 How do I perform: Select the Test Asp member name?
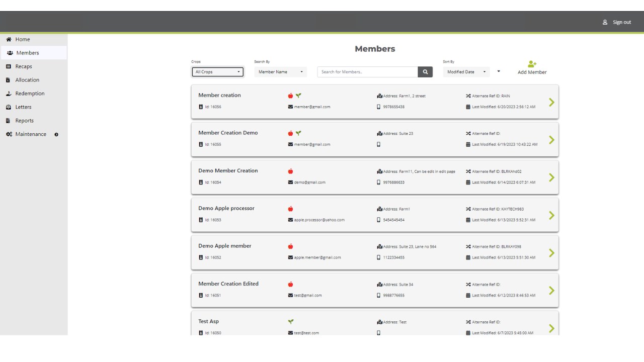(208, 321)
